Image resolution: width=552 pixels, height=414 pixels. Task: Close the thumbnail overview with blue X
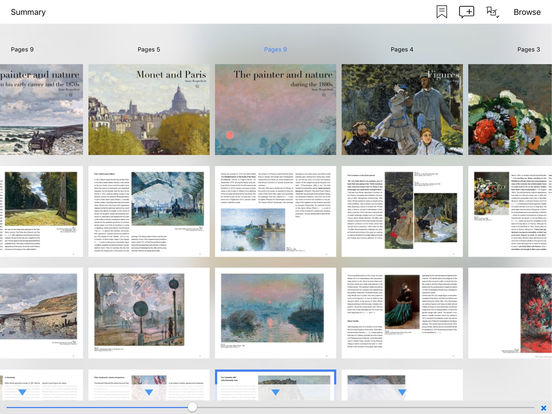click(543, 408)
